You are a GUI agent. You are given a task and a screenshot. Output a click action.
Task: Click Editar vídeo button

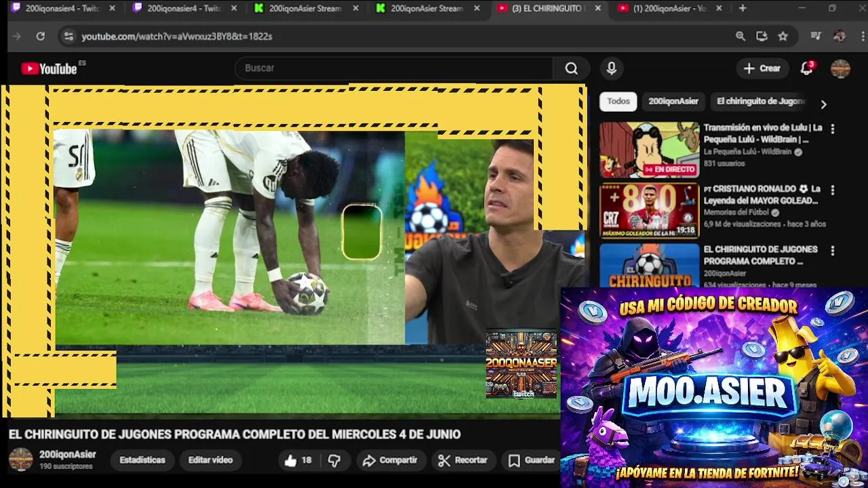point(210,460)
